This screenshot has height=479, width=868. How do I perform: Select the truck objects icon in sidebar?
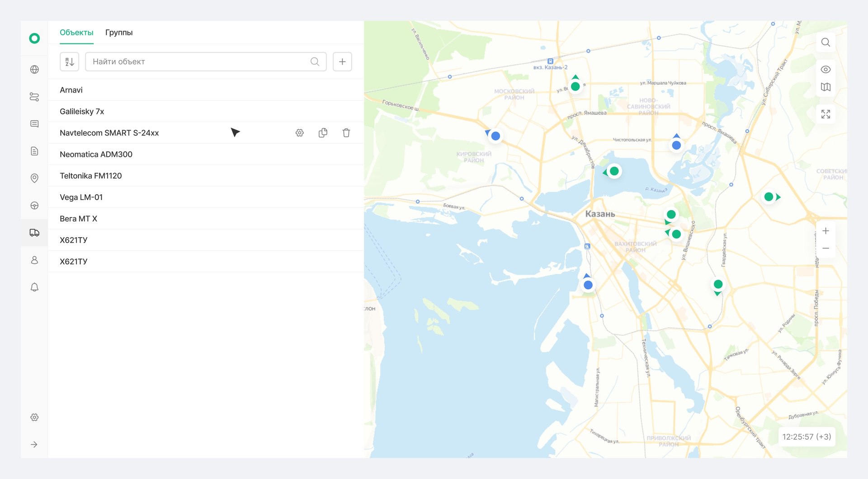(x=34, y=233)
